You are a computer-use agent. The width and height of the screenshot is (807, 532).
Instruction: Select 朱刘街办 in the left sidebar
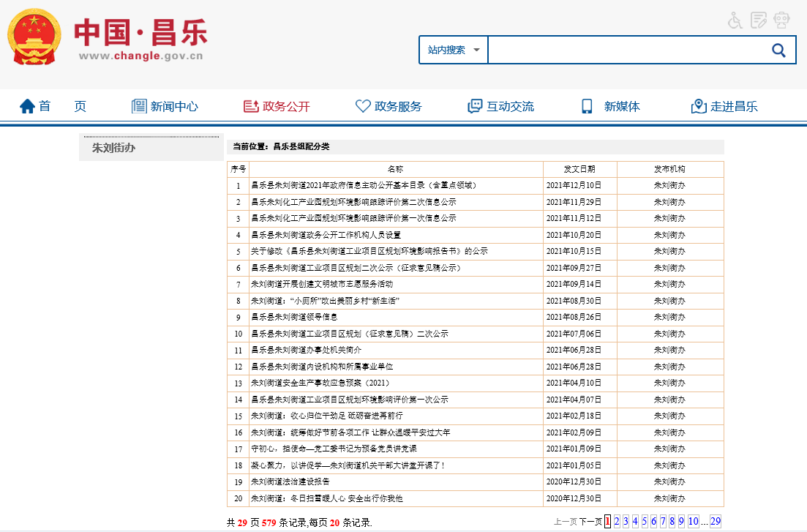click(x=113, y=148)
